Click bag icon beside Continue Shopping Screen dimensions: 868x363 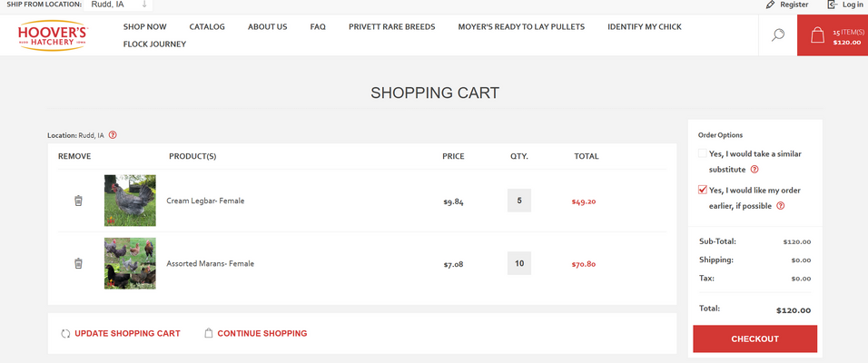point(208,333)
